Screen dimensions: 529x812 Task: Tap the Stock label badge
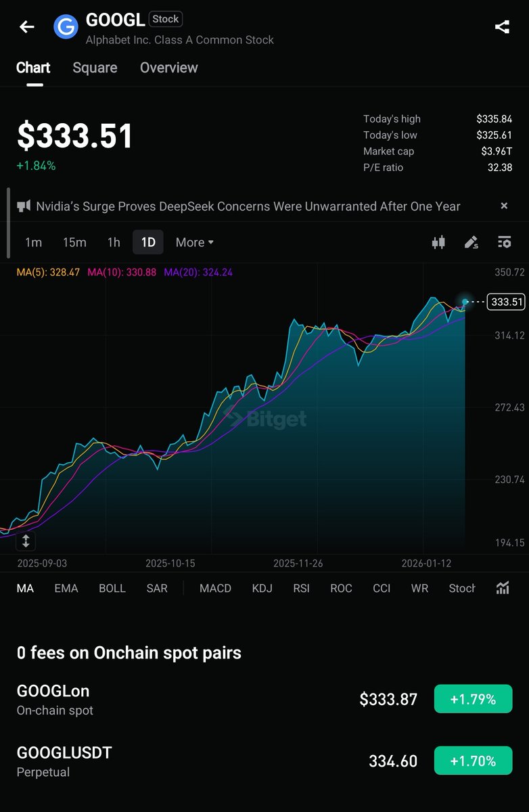(x=166, y=19)
